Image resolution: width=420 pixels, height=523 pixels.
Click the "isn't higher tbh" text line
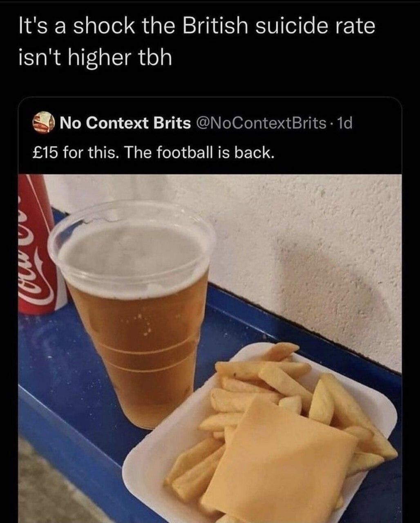coord(95,57)
